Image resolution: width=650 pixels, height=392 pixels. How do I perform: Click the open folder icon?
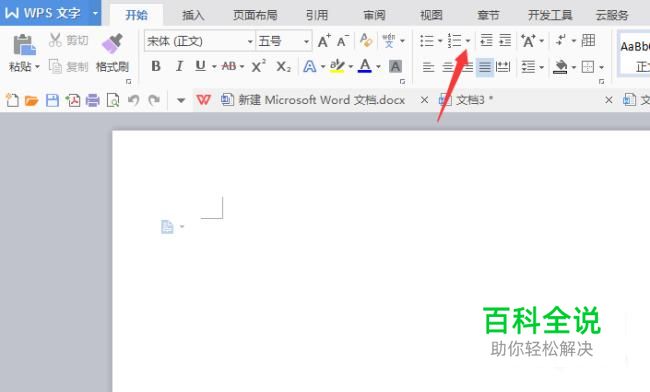tap(32, 100)
